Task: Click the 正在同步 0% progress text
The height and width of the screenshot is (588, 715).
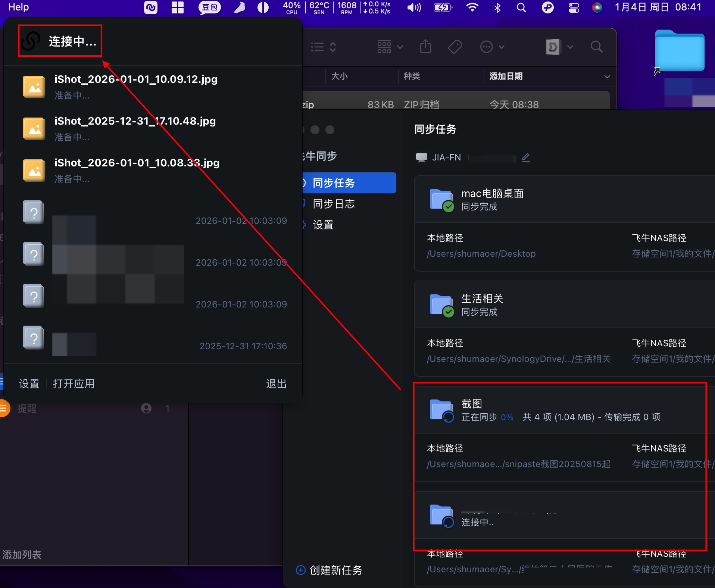Action: point(487,417)
